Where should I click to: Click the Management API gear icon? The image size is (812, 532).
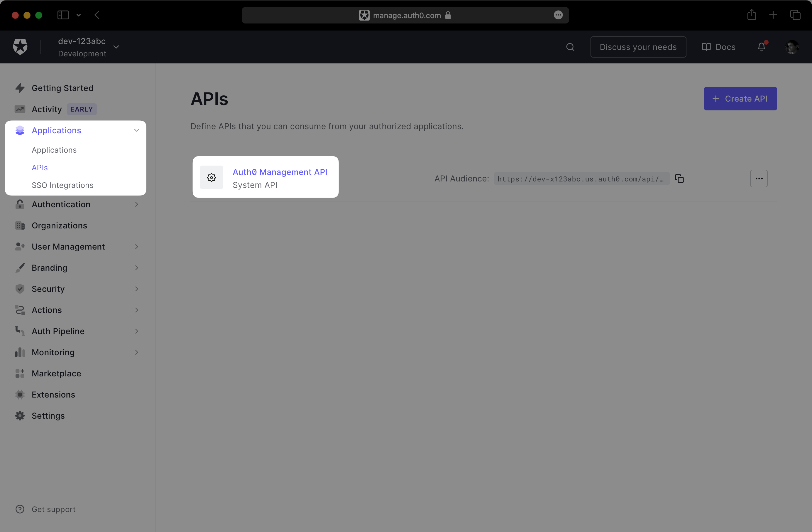[212, 178]
